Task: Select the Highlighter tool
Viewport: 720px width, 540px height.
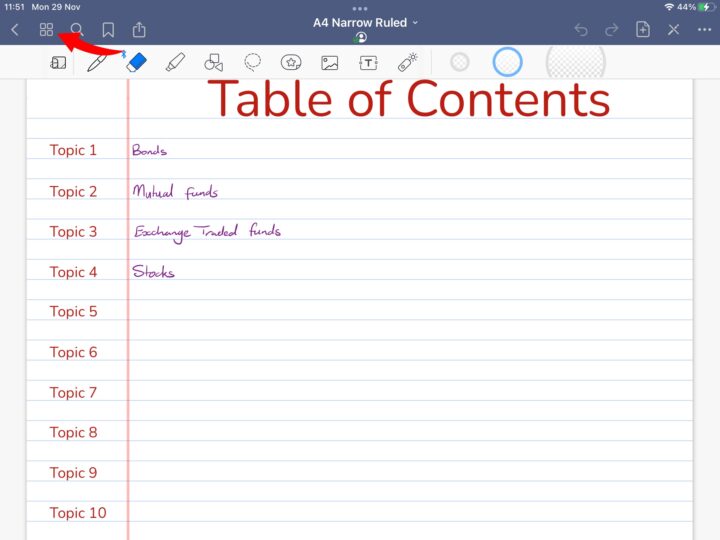Action: [x=175, y=62]
